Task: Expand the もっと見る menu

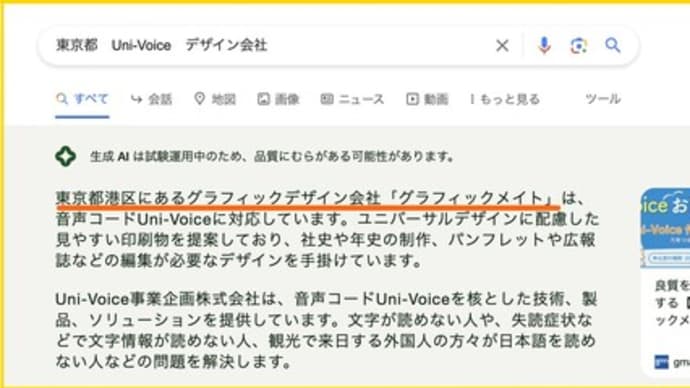Action: pos(505,99)
